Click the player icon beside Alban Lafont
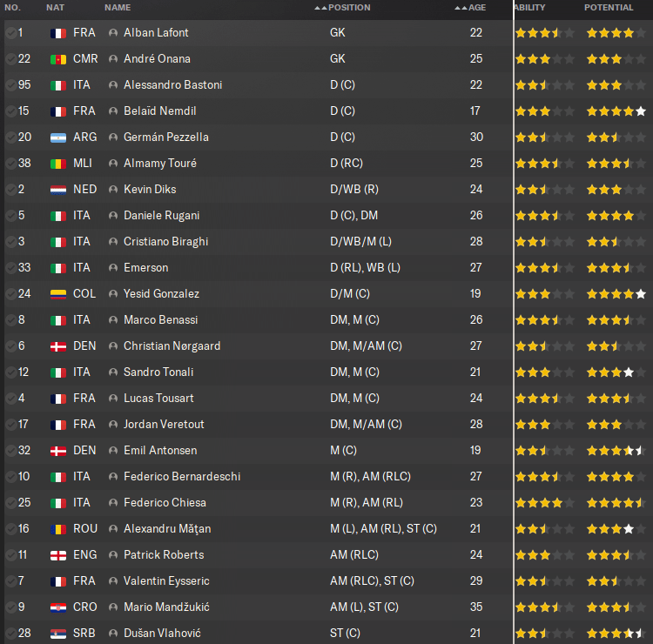The width and height of the screenshot is (653, 644). tap(113, 33)
